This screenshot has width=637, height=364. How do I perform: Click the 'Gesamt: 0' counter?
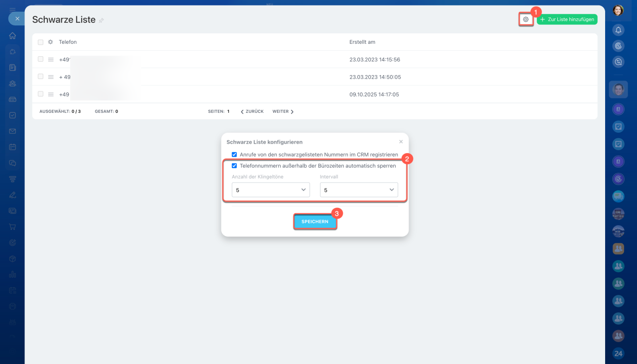pyautogui.click(x=106, y=112)
